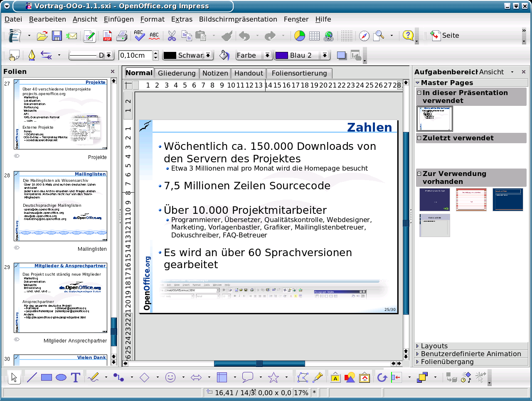Click the Line pen nib icon
Image resolution: width=532 pixels, height=401 pixels.
click(32, 55)
